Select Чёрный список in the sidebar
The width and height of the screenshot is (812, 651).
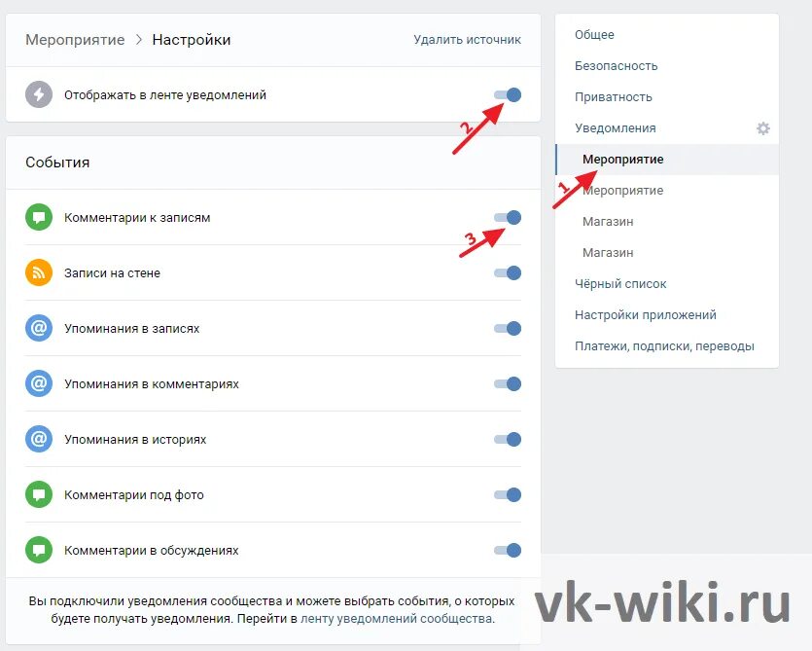[620, 284]
